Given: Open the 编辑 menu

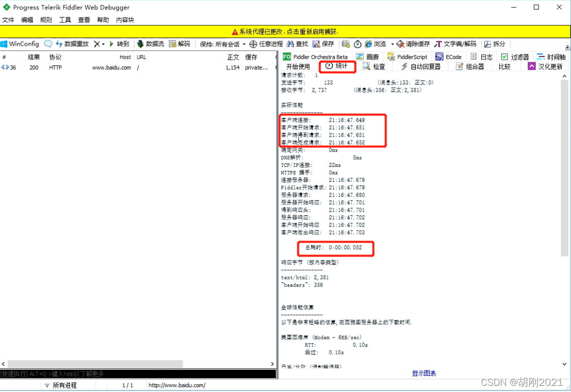Looking at the screenshot, I should tap(27, 20).
